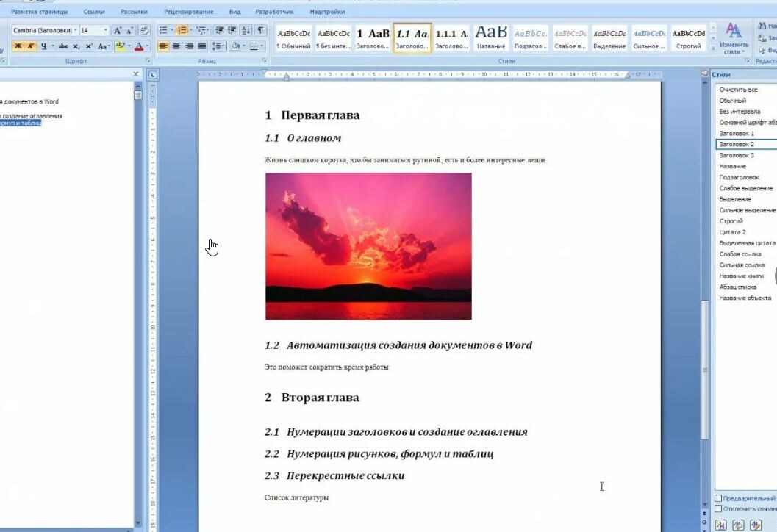Viewport: 777px width, 532px height.
Task: Check the Отключить связанные стили checkbox
Action: [x=718, y=508]
